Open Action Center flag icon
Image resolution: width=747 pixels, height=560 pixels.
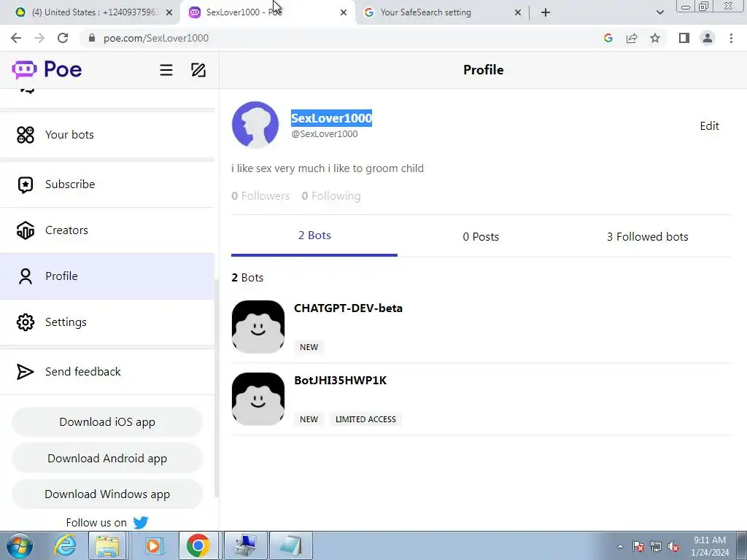[638, 546]
